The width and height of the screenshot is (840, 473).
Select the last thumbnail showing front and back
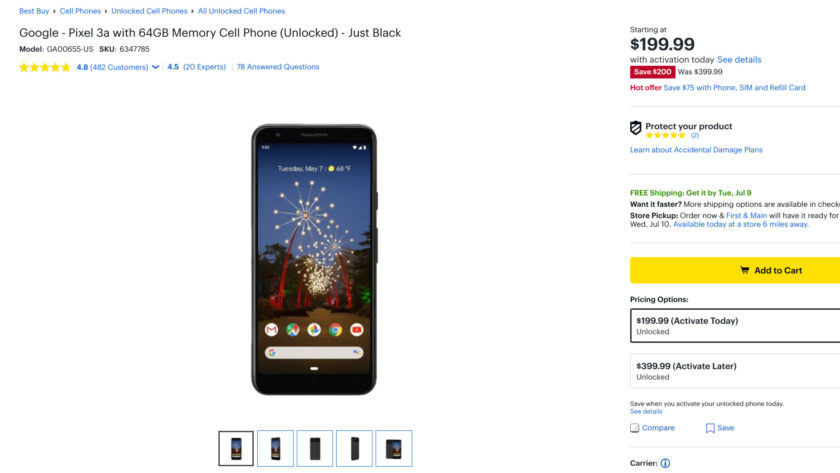click(x=393, y=448)
